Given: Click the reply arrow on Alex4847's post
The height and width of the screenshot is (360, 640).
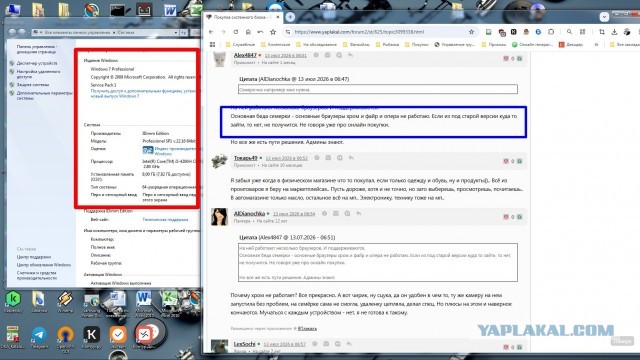Looking at the screenshot, I should click(350, 55).
